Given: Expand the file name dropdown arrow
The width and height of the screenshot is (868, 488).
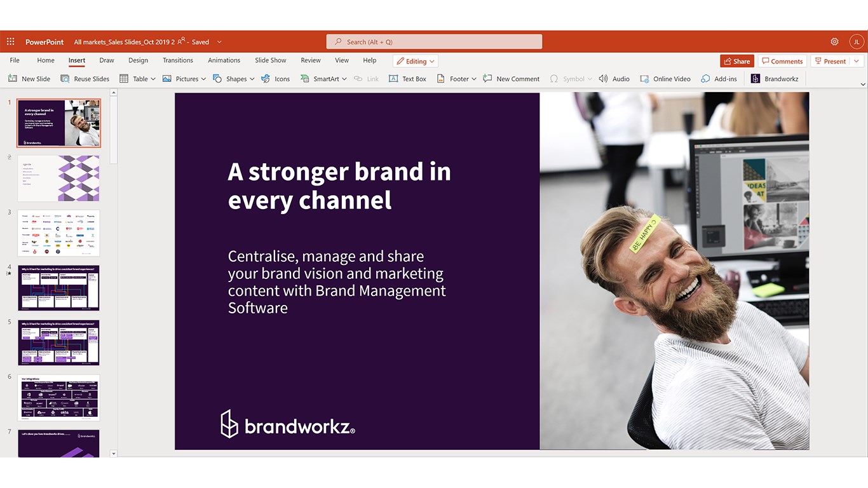Looking at the screenshot, I should 219,42.
